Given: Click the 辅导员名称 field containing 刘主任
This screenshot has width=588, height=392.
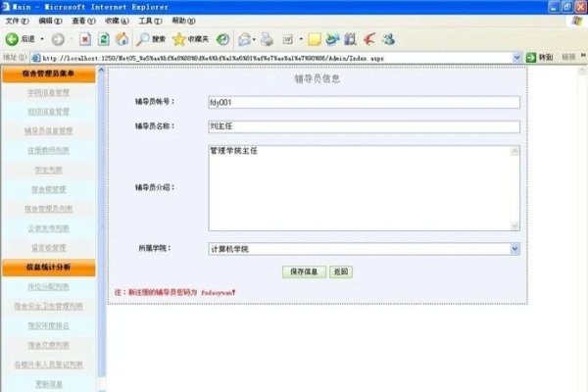Looking at the screenshot, I should tap(364, 126).
